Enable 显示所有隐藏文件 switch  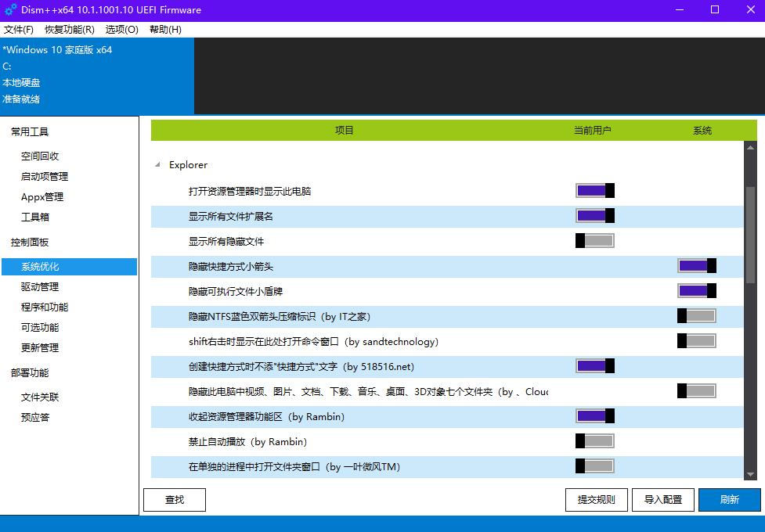[595, 241]
